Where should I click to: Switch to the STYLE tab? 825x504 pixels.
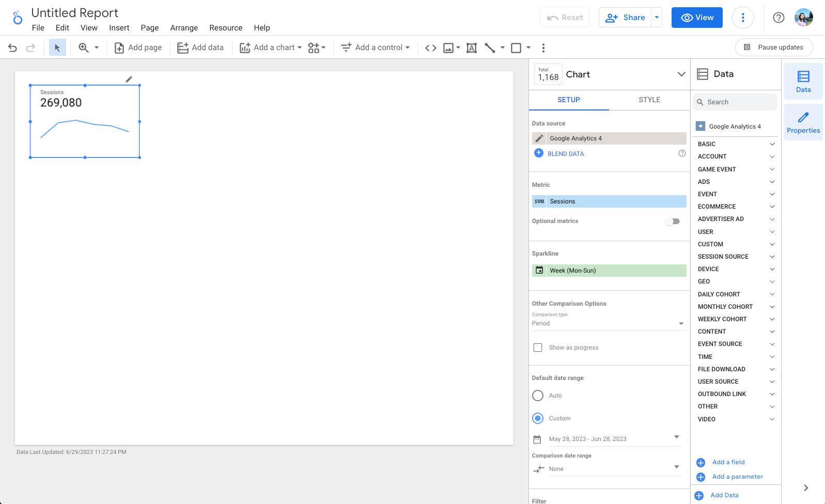[x=649, y=100]
